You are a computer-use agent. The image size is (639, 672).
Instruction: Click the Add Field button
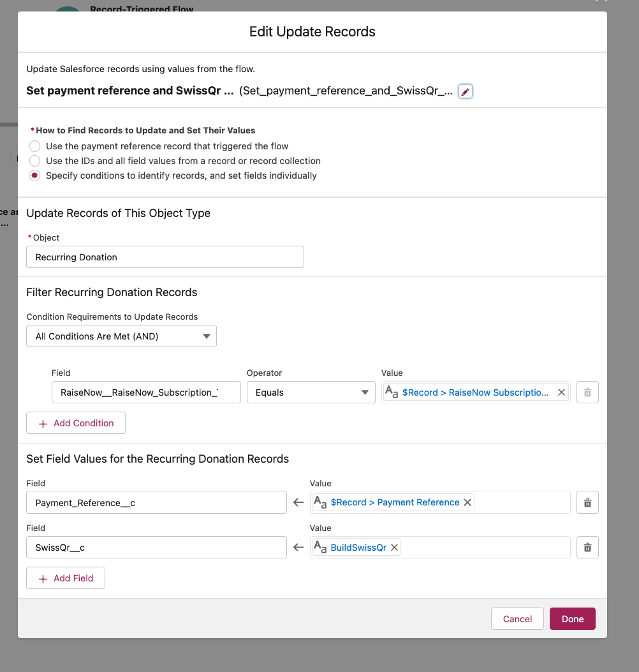[66, 578]
